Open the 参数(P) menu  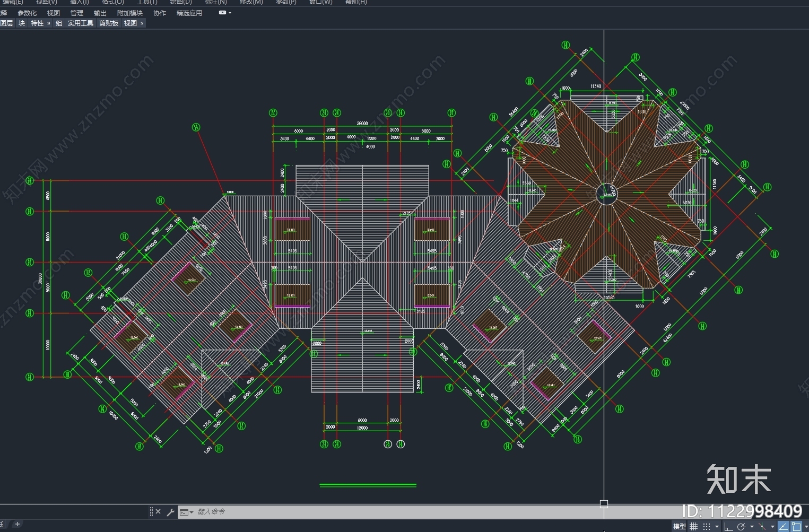[x=286, y=2]
